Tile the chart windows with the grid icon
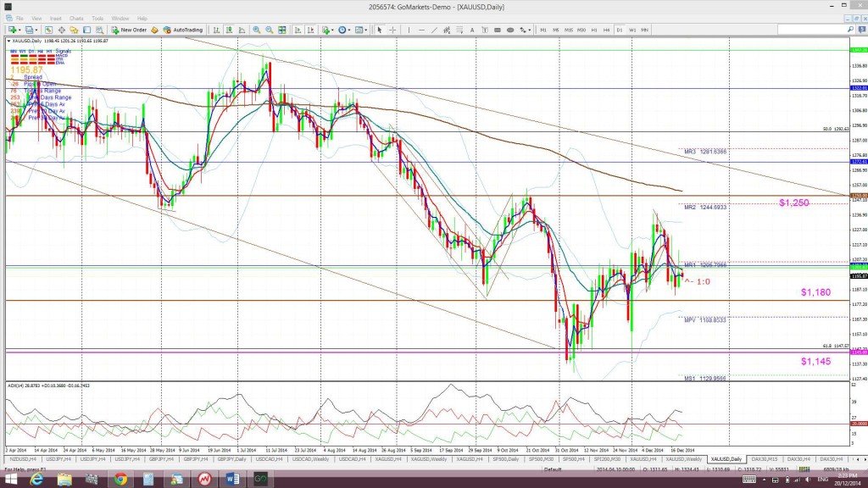The image size is (868, 488). (x=281, y=30)
